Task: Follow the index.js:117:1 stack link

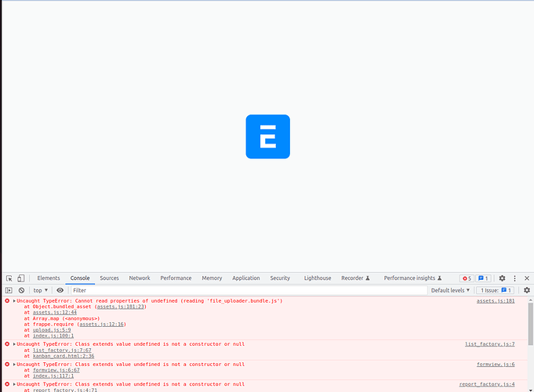Action: click(53, 376)
